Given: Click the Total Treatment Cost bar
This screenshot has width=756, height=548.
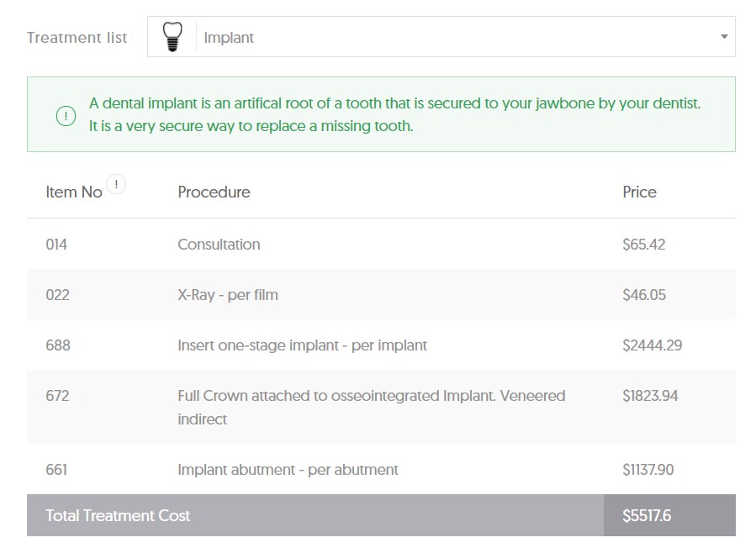Looking at the screenshot, I should (x=381, y=515).
